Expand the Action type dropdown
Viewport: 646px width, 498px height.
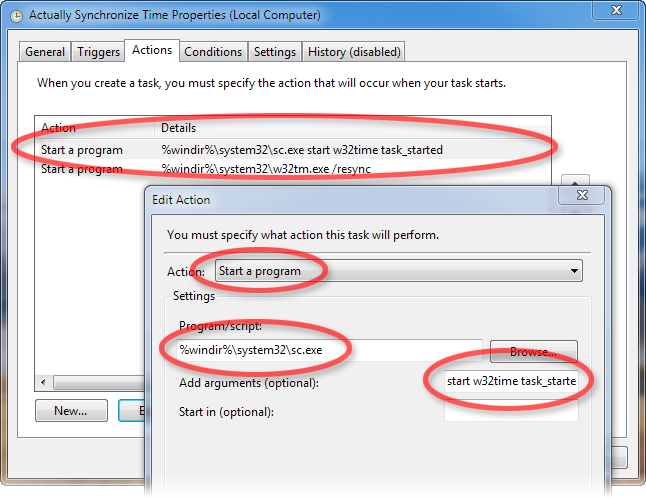click(x=398, y=271)
